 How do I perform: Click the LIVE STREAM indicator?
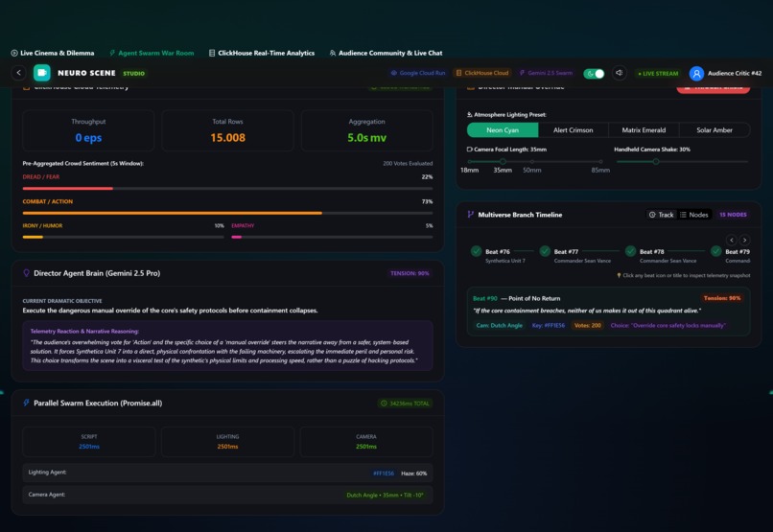coord(658,74)
